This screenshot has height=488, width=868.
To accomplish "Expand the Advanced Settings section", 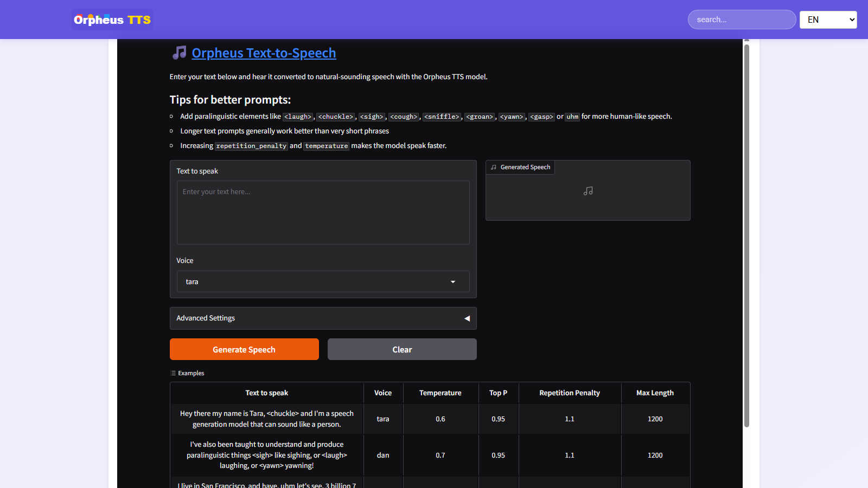I will point(323,318).
